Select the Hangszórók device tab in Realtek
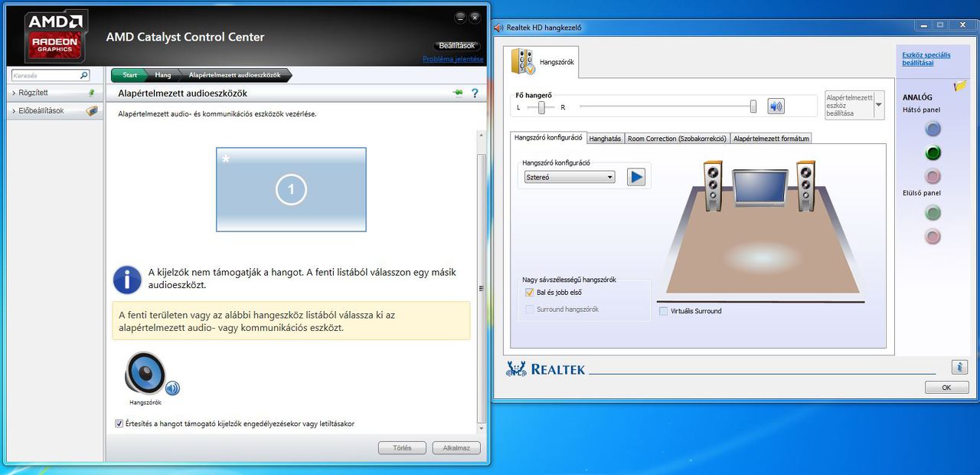Screen dimensions: 980x475 (541, 62)
